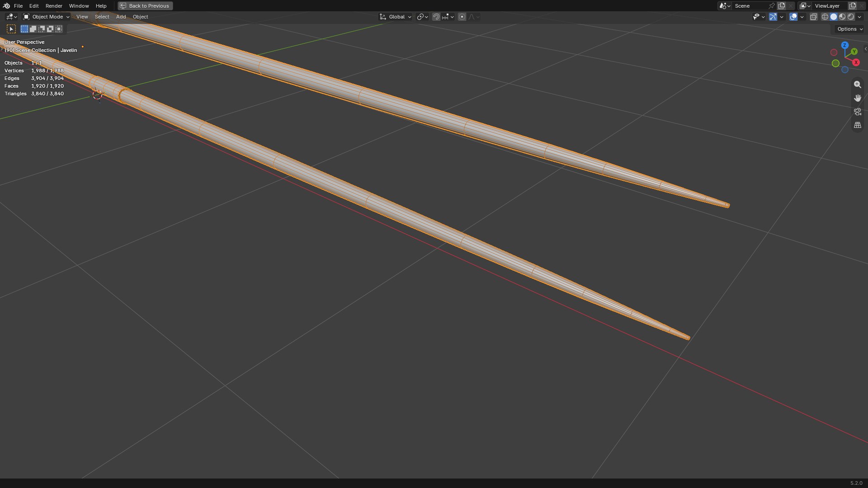
Task: Click the Zoom magnifier viewport icon
Action: click(857, 84)
